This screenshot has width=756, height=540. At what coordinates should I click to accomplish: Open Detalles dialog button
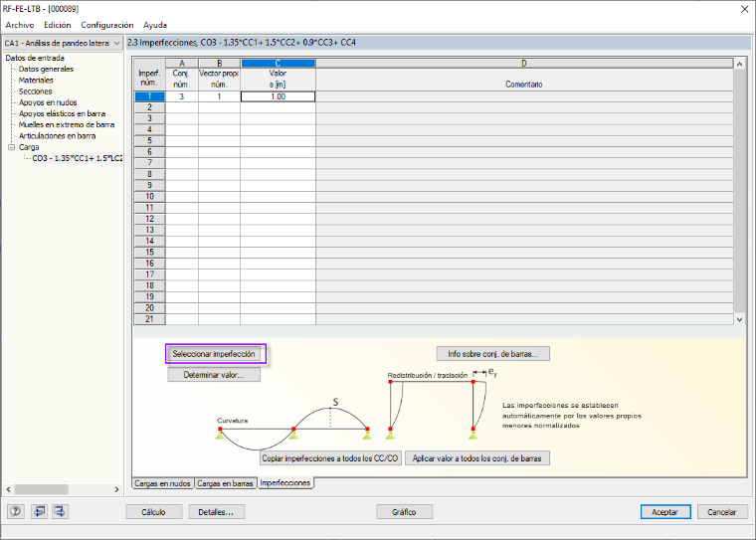click(217, 512)
